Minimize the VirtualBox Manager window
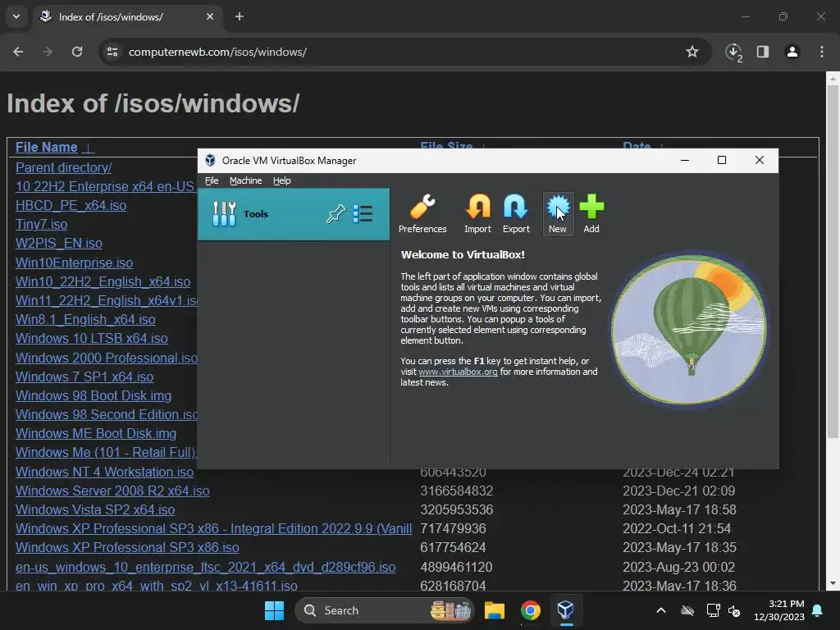This screenshot has height=630, width=840. (x=685, y=160)
